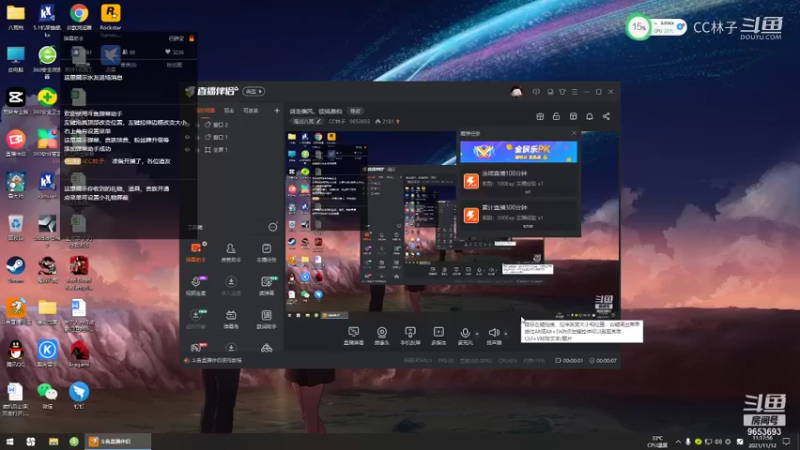Expand the speaker options arrow
Image resolution: width=800 pixels, height=450 pixels.
click(506, 334)
